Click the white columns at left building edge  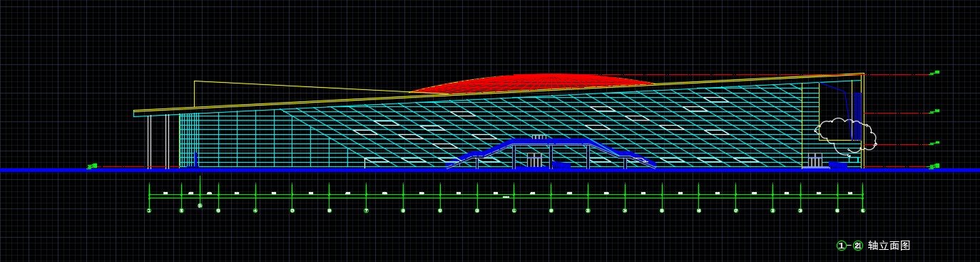tap(158, 141)
